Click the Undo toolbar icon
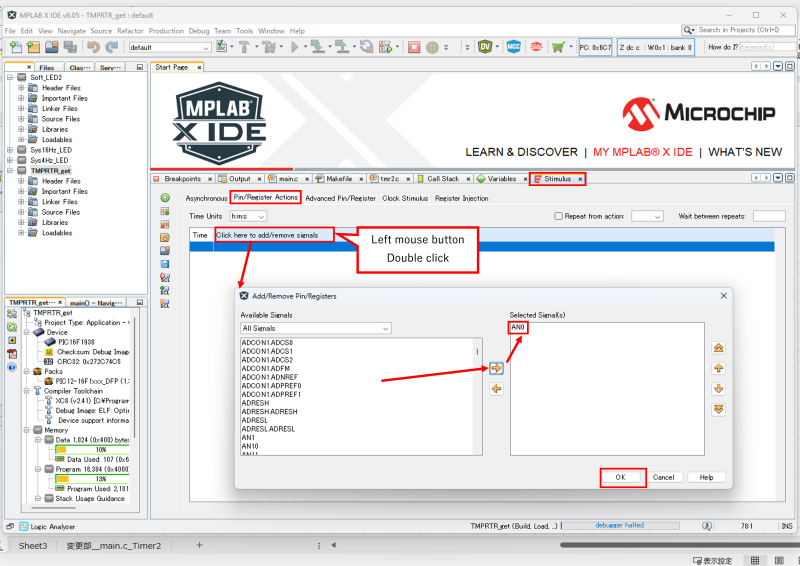This screenshot has width=800, height=566. coord(93,47)
